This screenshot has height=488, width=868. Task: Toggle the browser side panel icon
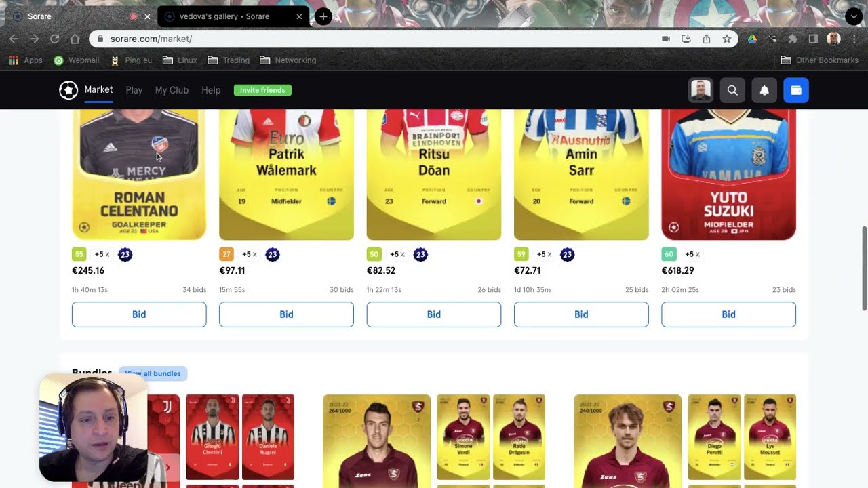pyautogui.click(x=813, y=39)
